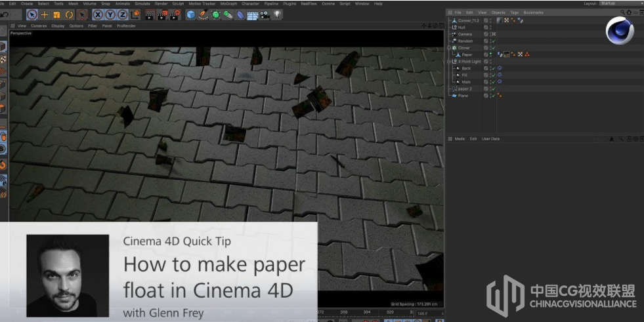Open the MoGraph menu
This screenshot has height=322, width=644.
[228, 4]
